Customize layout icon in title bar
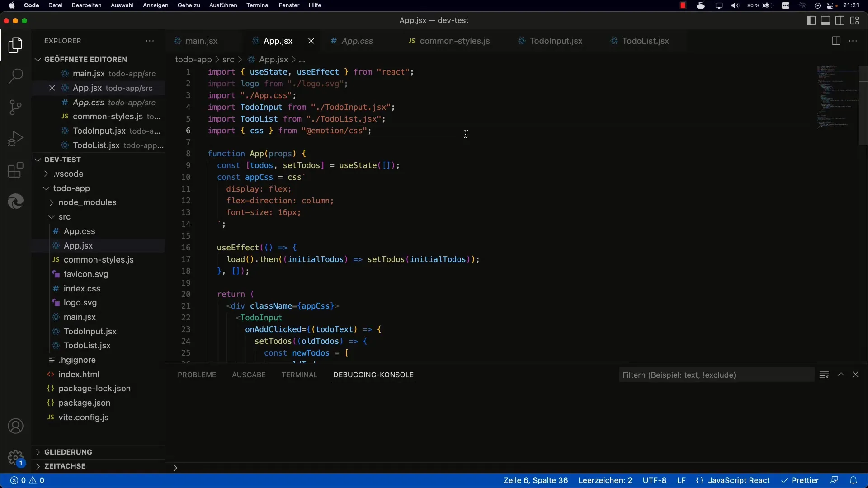 coord(854,20)
